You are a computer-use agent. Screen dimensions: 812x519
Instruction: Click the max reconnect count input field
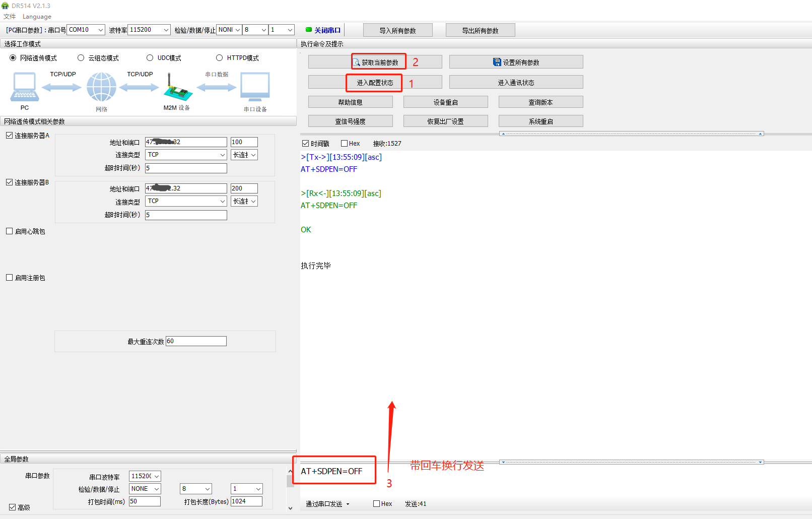coord(196,342)
